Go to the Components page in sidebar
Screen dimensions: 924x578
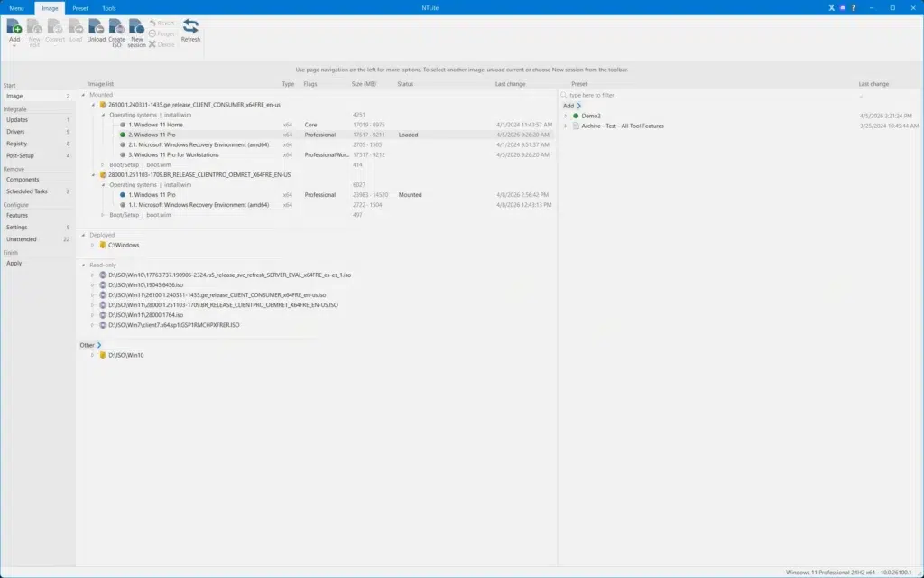pyautogui.click(x=23, y=180)
